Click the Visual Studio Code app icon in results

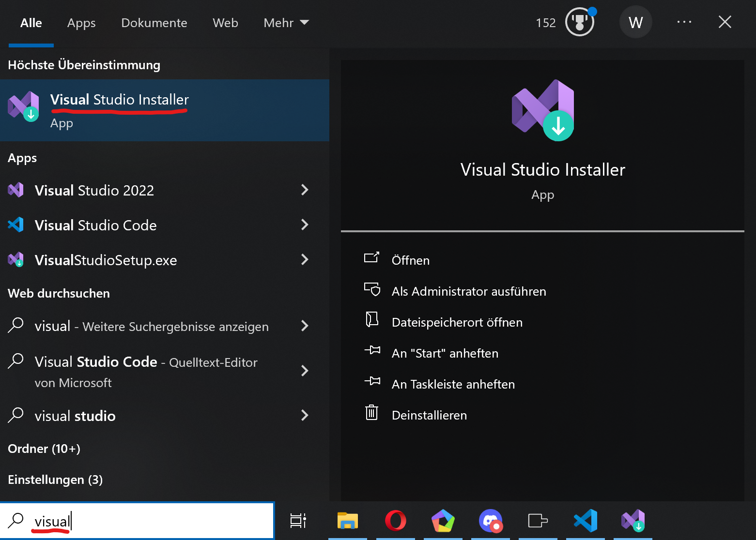click(16, 225)
